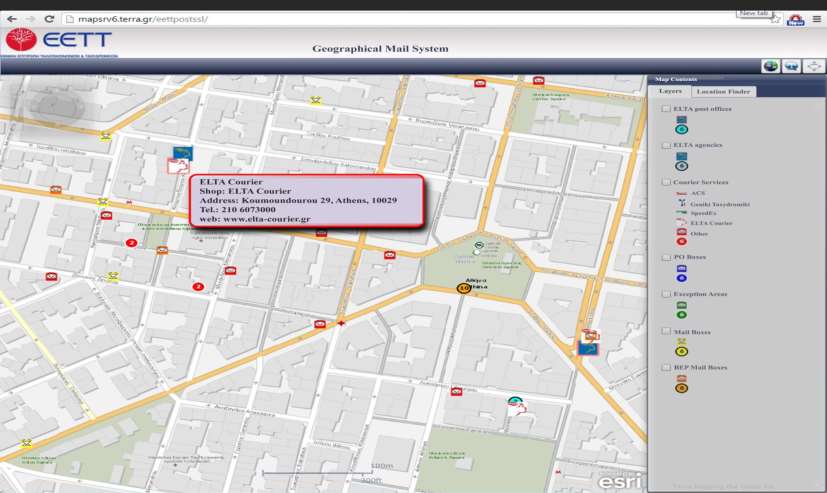Click the 'Geographical Mail System' page title
The width and height of the screenshot is (827, 493).
(x=380, y=49)
